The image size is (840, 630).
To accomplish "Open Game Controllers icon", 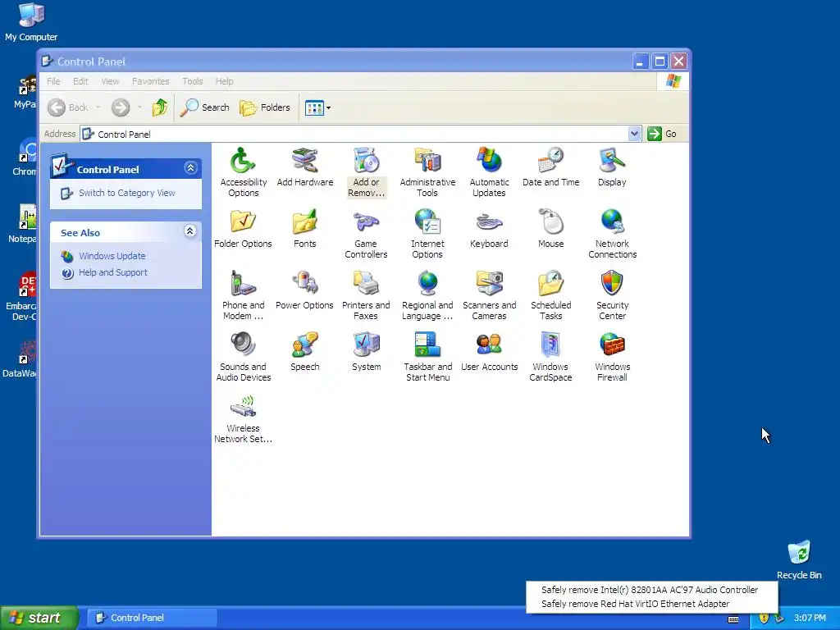I will [366, 234].
